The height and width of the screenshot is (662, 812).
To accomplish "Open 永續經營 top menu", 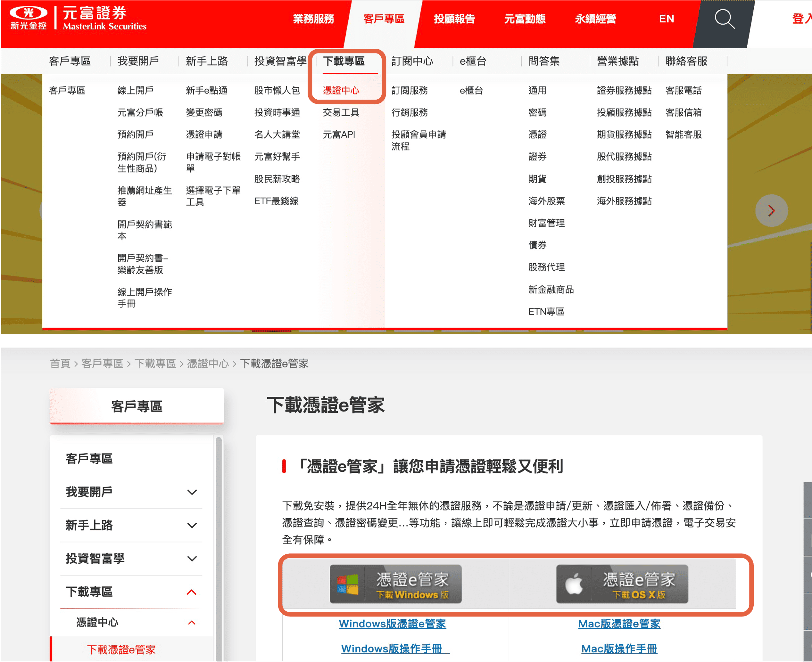I will [x=595, y=19].
